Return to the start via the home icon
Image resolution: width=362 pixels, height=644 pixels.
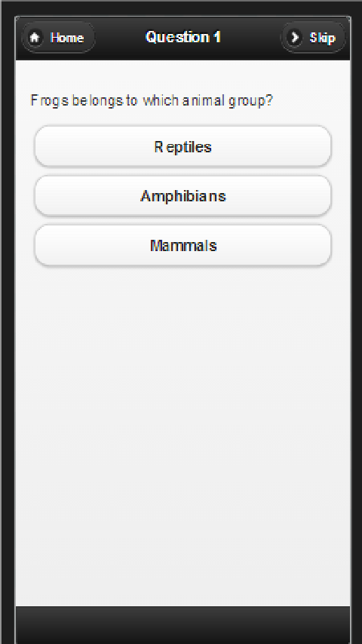pos(35,38)
